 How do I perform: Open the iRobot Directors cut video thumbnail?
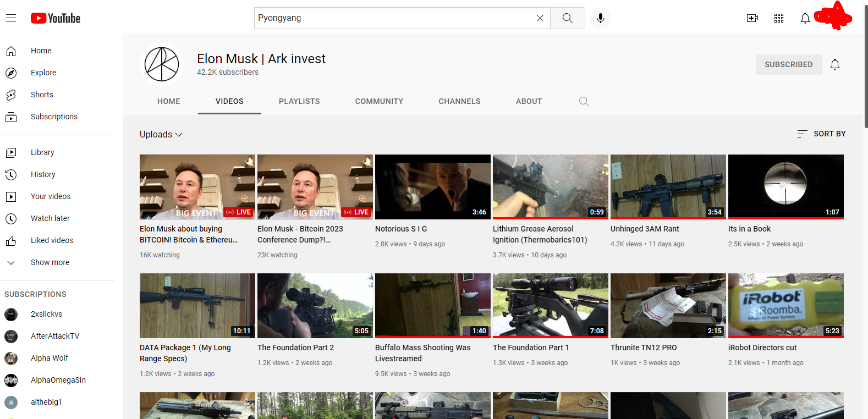(786, 306)
